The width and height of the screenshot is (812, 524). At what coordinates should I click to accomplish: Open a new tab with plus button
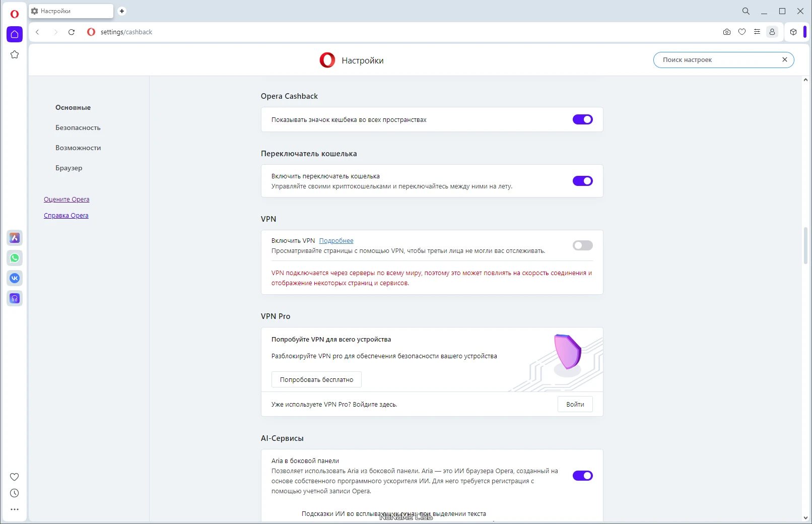pos(122,11)
